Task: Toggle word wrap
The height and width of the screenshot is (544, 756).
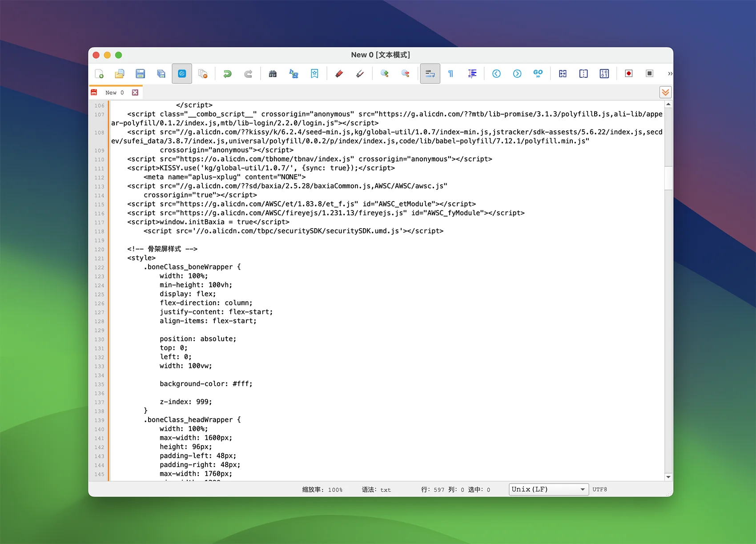Action: (430, 74)
